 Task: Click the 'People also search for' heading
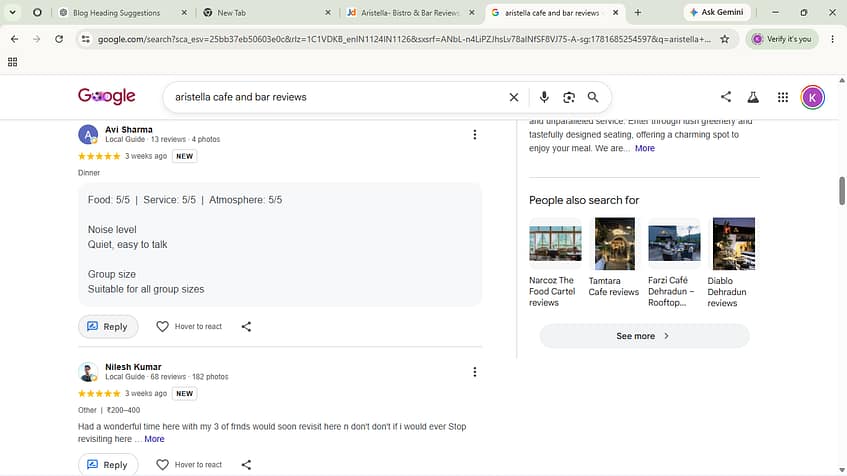[x=584, y=200]
